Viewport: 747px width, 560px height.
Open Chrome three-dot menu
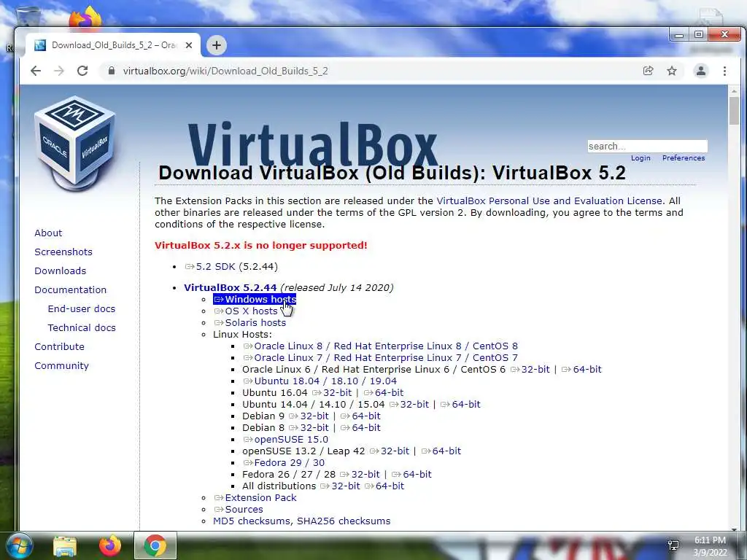(x=724, y=71)
